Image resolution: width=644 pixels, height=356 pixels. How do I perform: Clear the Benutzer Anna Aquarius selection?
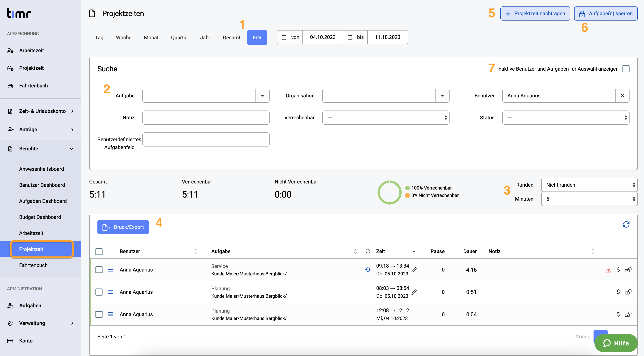coord(622,95)
